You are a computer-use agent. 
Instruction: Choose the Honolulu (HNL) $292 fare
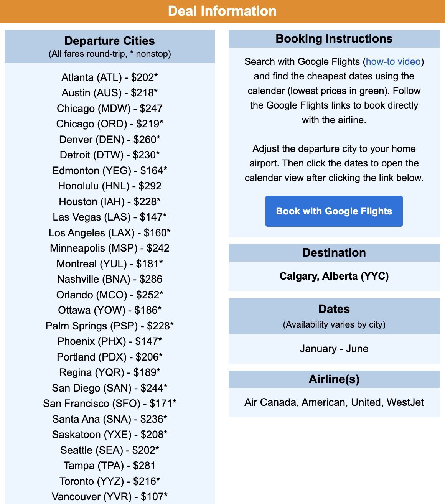(x=110, y=186)
